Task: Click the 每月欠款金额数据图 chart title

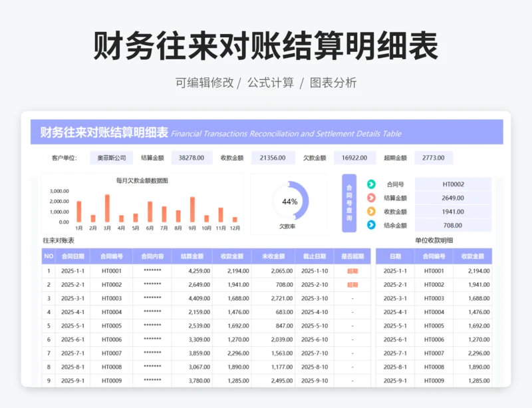Action: (x=142, y=180)
